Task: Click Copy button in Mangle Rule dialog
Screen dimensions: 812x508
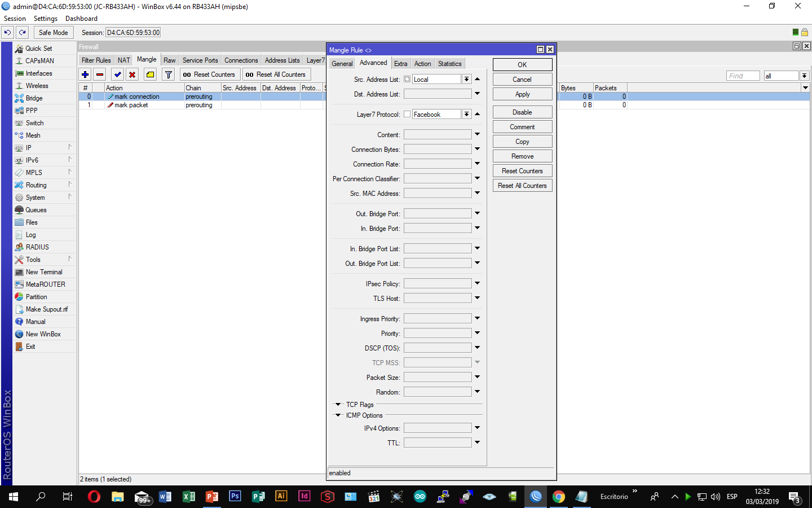Action: [523, 142]
